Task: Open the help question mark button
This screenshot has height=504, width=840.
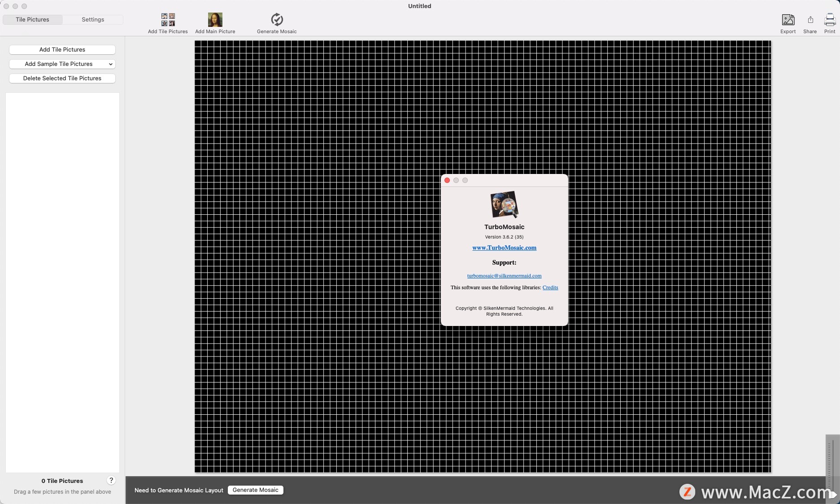Action: coord(111,480)
